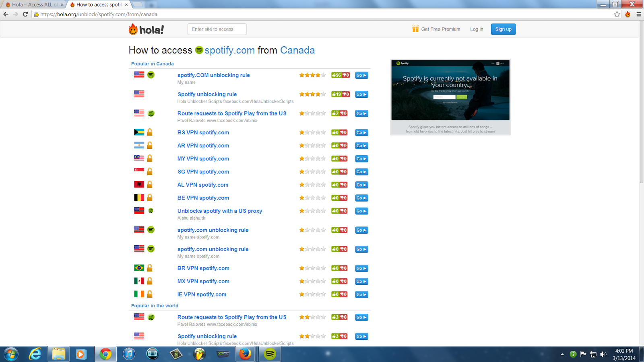Launch Internet Explorer from the taskbar

[35, 354]
